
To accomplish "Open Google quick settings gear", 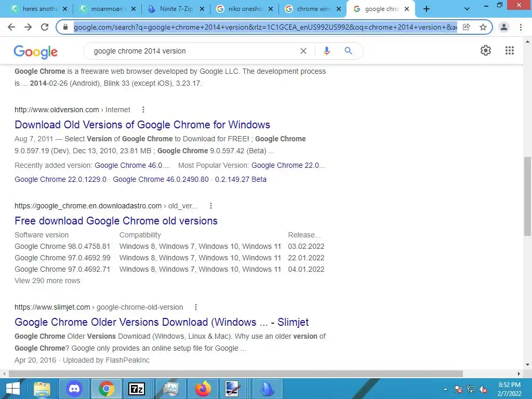I will point(486,50).
